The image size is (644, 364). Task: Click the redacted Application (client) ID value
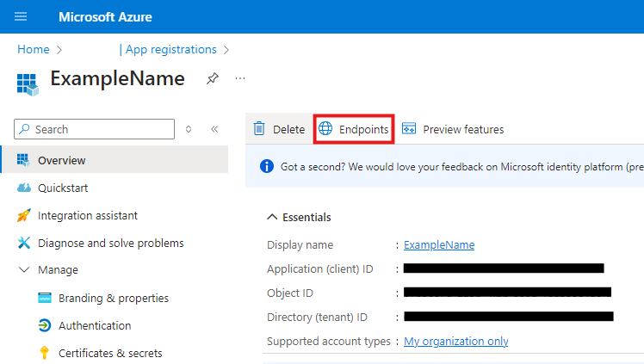[504, 268]
